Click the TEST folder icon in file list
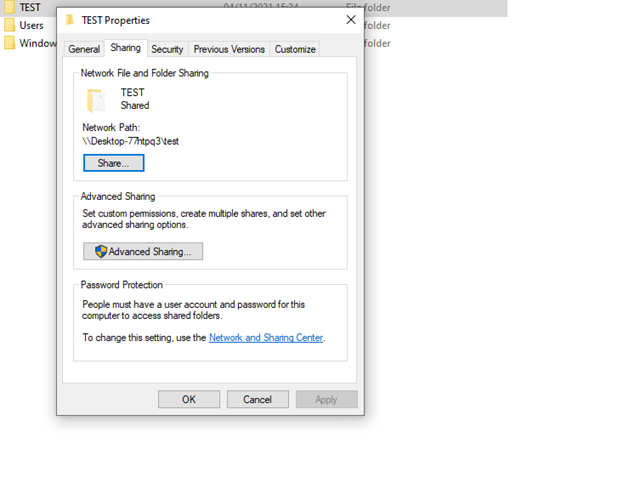This screenshot has width=624, height=489. [9, 7]
